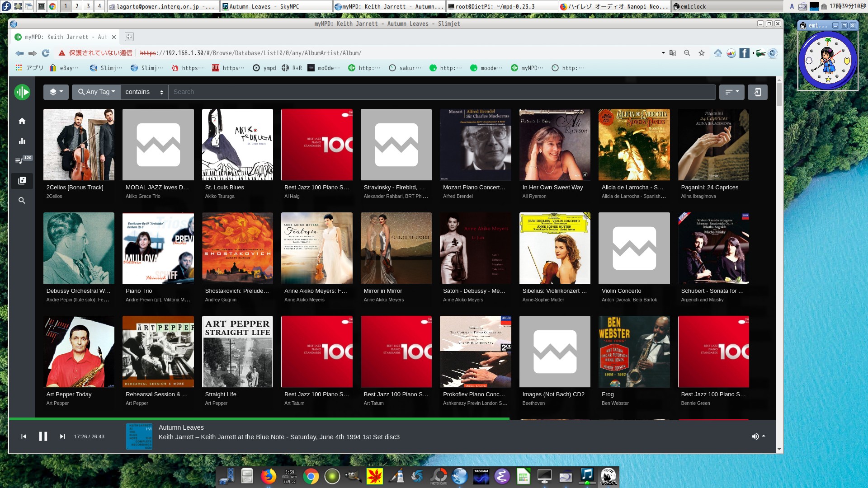Open the Browse database sidebar icon
The image size is (868, 488).
pyautogui.click(x=22, y=181)
